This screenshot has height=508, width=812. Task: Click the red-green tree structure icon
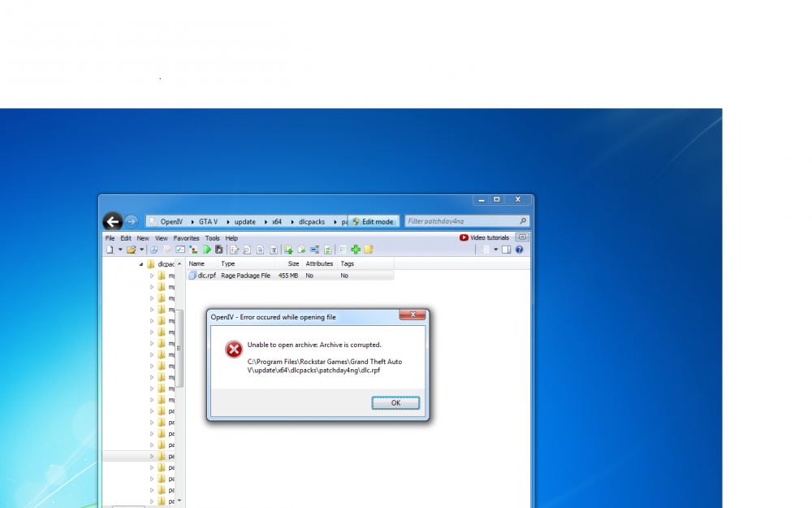point(193,250)
